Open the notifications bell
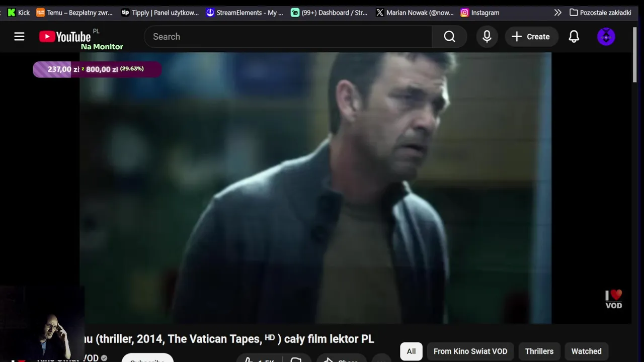The width and height of the screenshot is (644, 362). [574, 37]
